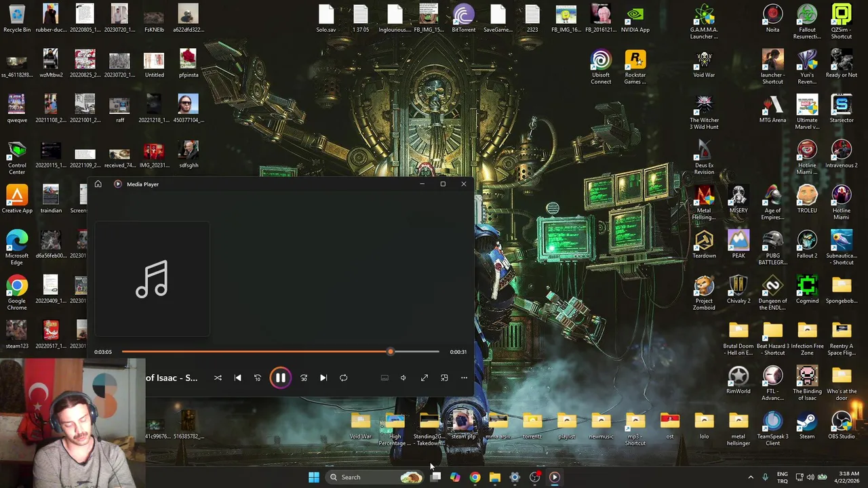Open BitTorrent desktop shortcut
This screenshot has width=868, height=488.
[464, 19]
